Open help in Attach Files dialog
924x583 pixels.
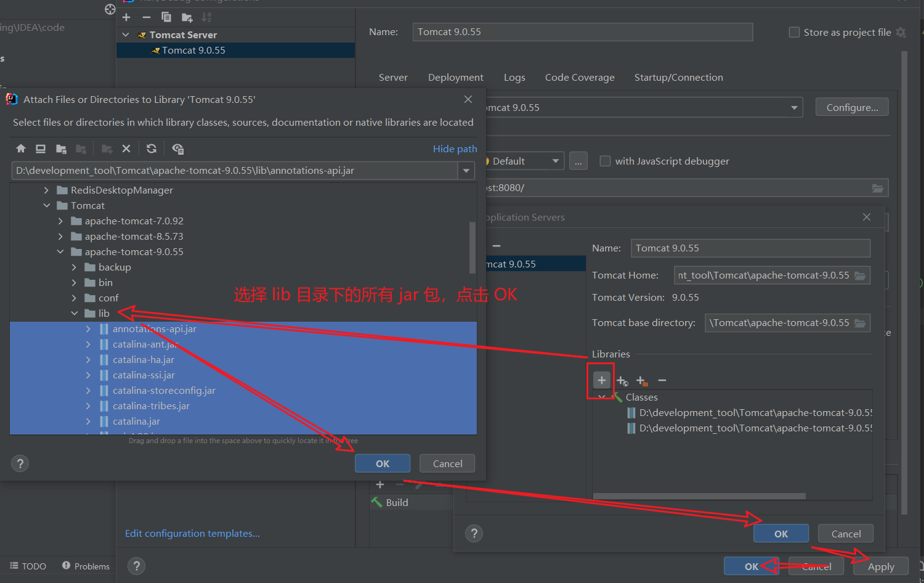tap(20, 463)
